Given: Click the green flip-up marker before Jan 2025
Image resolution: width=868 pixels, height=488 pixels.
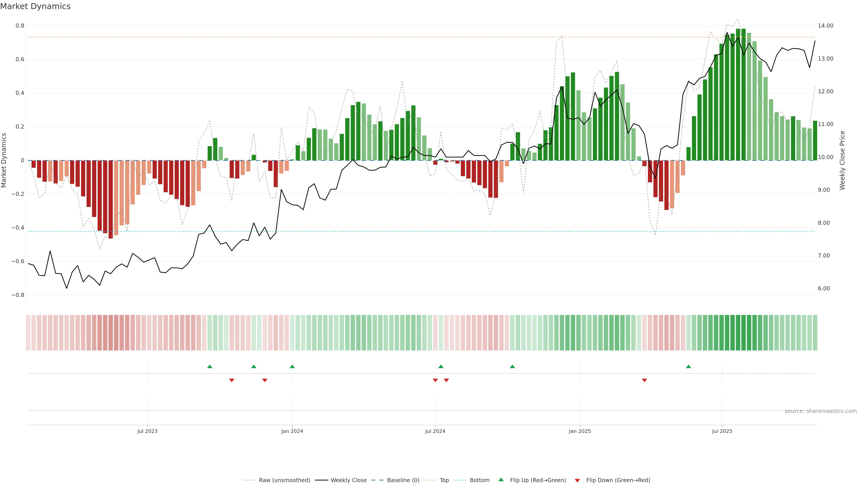Looking at the screenshot, I should click(x=512, y=366).
